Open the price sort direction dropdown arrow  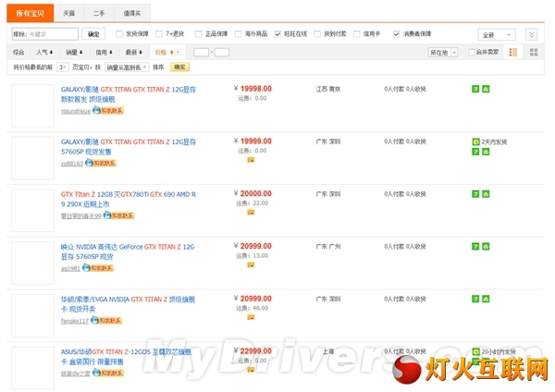point(178,53)
